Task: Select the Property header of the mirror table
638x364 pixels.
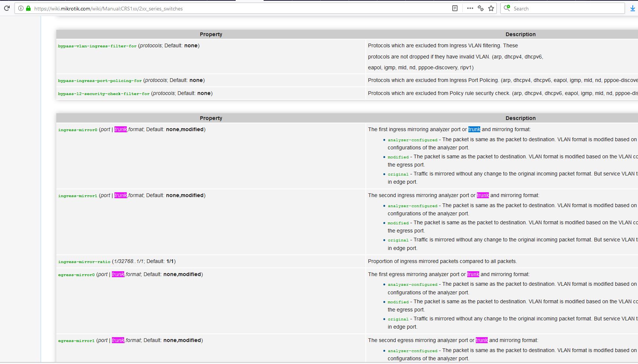Action: click(211, 118)
